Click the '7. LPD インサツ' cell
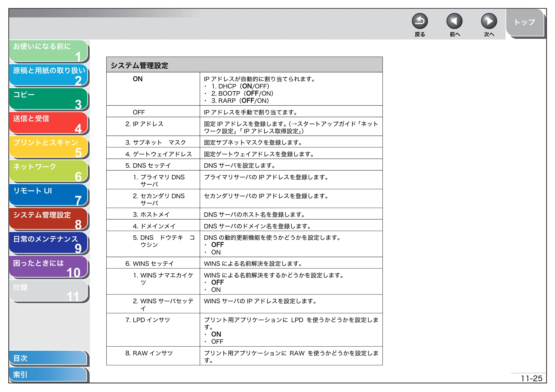The image size is (555, 392). coord(153,330)
